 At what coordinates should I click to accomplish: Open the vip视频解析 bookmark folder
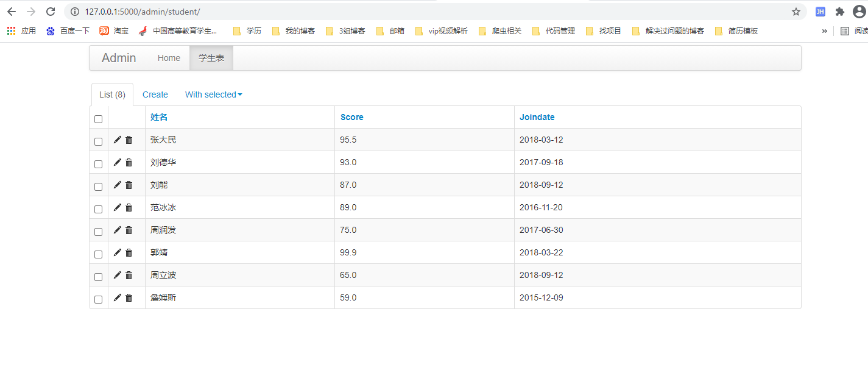coord(441,30)
